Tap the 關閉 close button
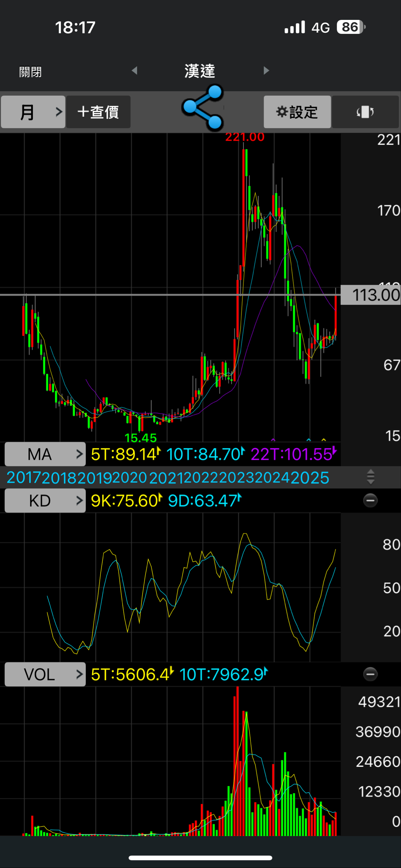 coord(30,72)
